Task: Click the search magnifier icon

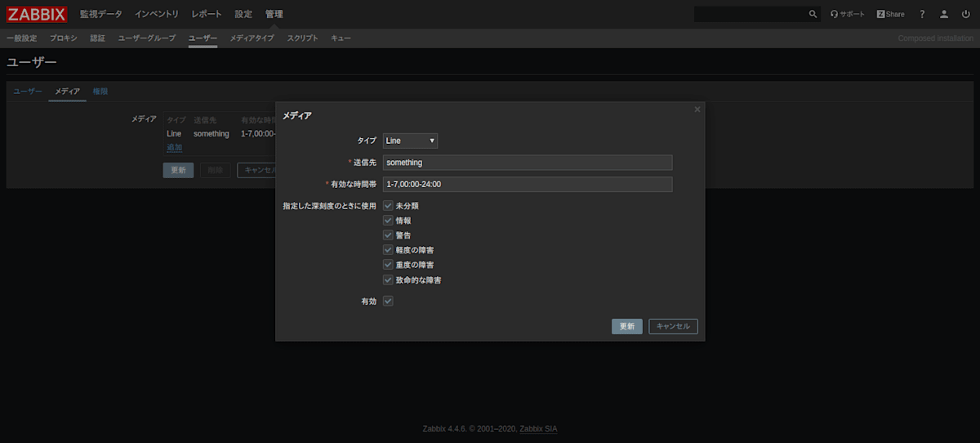Action: pyautogui.click(x=813, y=14)
